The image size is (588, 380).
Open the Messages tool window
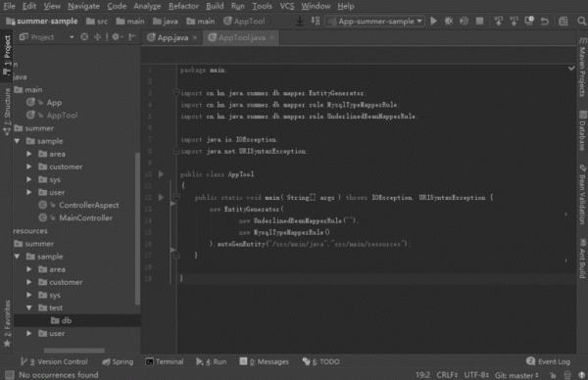tap(265, 361)
